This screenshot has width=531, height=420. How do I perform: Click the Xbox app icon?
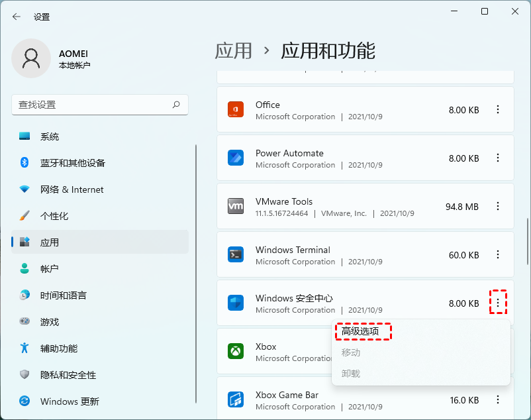coord(237,352)
